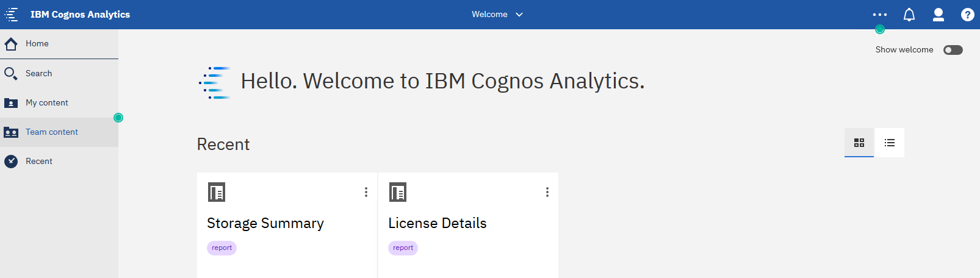This screenshot has height=278, width=980.
Task: Open Storage Summary card action menu
Action: click(366, 192)
